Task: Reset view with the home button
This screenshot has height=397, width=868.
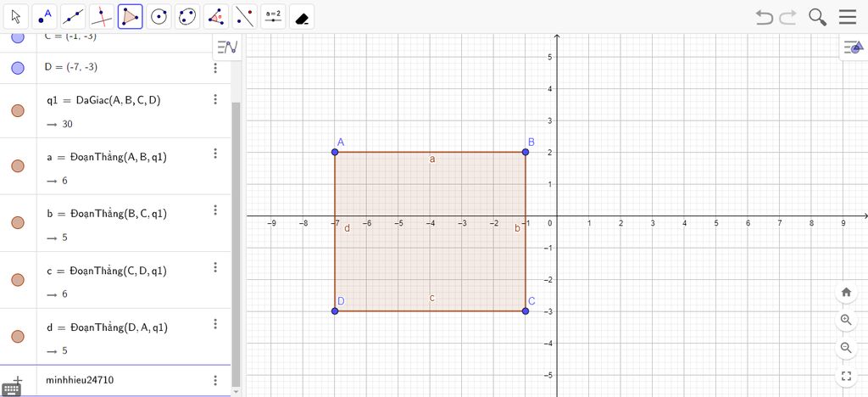Action: (x=846, y=293)
